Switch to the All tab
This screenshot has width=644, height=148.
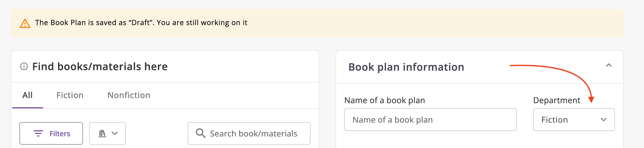coord(28,95)
